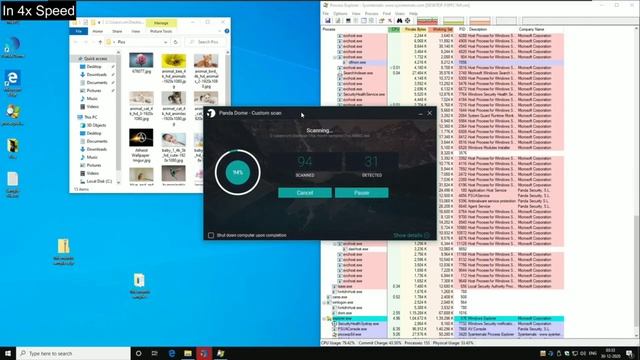Sort by the Working Set column header

pos(442,29)
